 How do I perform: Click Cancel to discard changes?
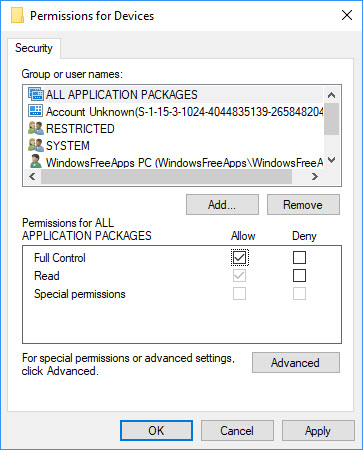point(237,431)
